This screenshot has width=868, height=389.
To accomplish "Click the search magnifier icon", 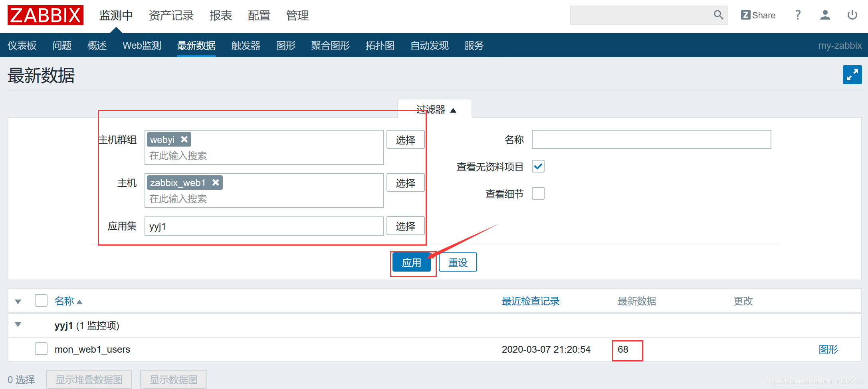I will click(x=718, y=15).
